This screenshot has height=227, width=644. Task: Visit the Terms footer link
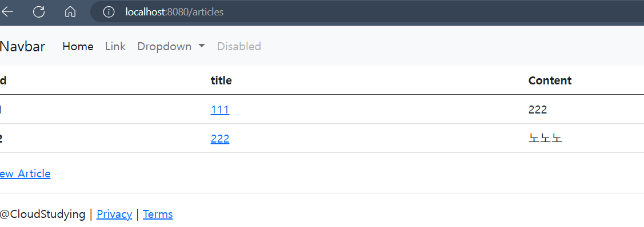158,214
